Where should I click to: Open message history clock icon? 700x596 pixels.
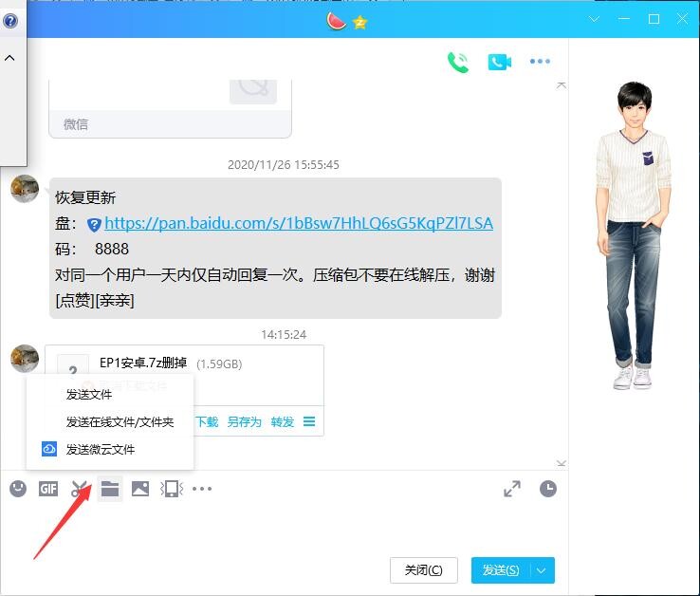tap(548, 489)
